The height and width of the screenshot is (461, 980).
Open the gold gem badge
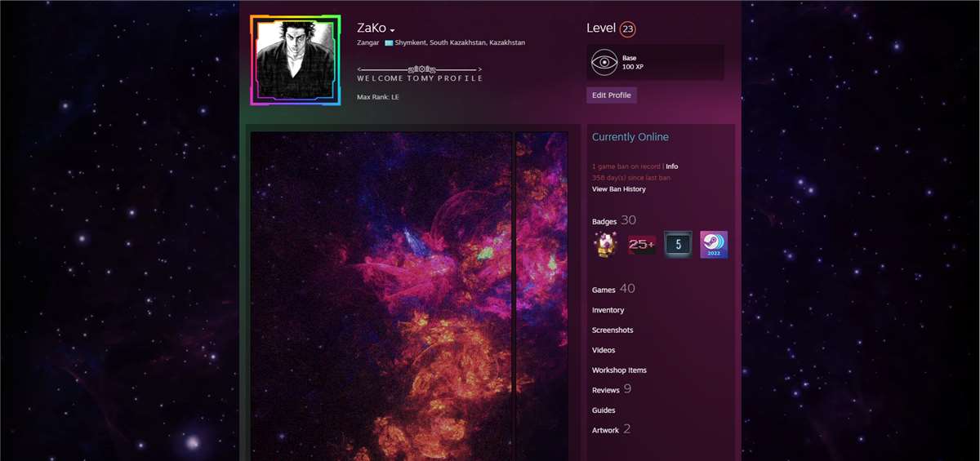pos(605,245)
